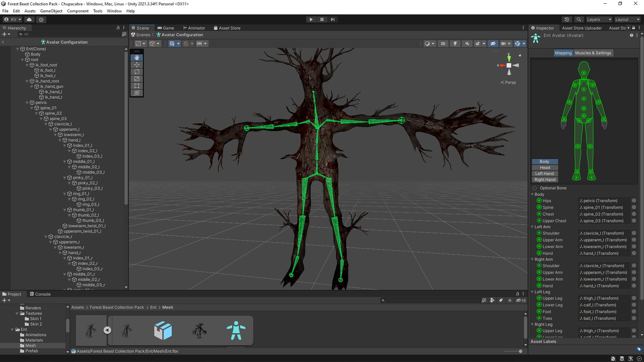
Task: Select the Move tool in Scene toolbar
Action: coord(137,64)
